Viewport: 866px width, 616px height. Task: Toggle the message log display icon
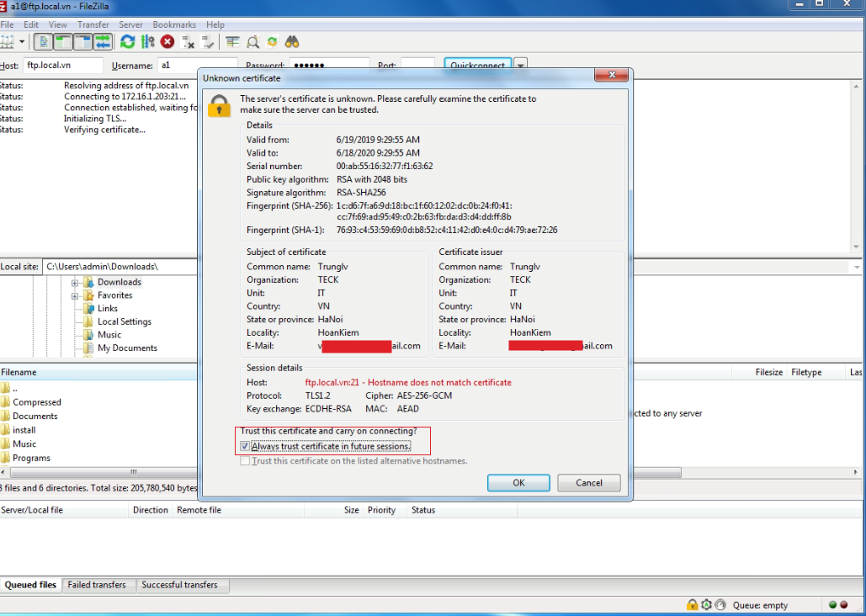(43, 42)
